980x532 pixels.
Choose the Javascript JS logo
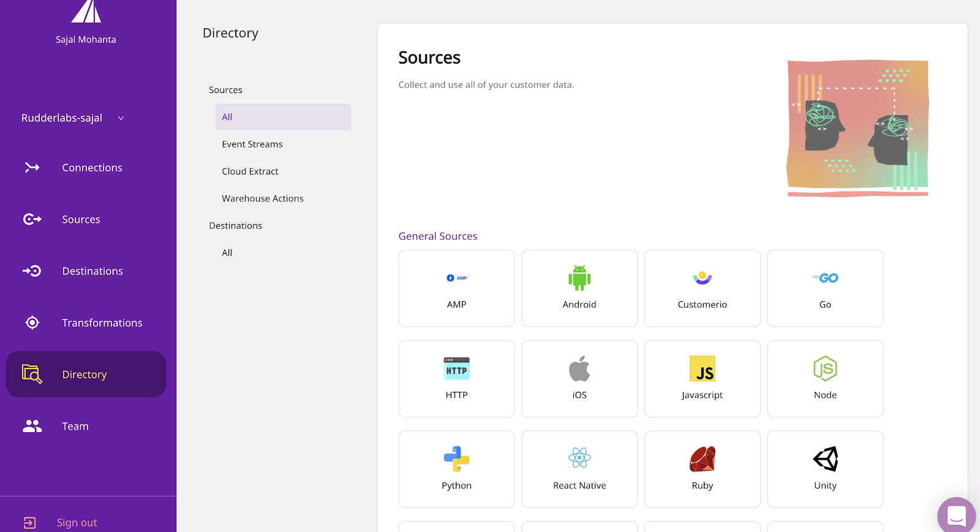tap(702, 369)
